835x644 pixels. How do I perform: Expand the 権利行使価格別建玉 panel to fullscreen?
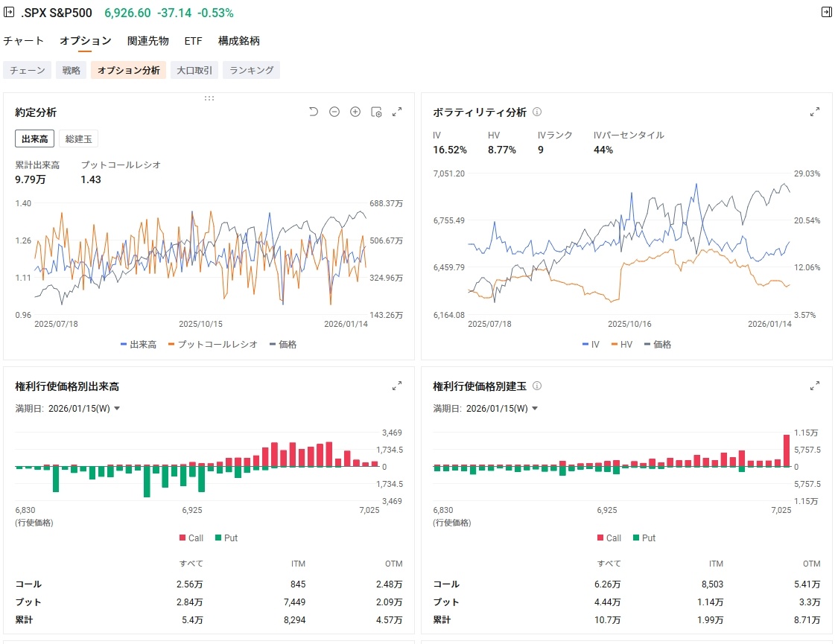[x=815, y=386]
